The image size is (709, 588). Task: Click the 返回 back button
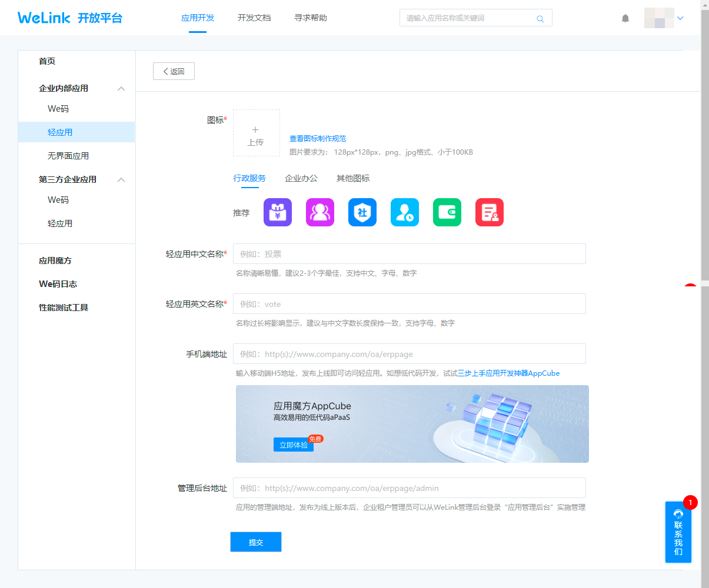pos(174,71)
